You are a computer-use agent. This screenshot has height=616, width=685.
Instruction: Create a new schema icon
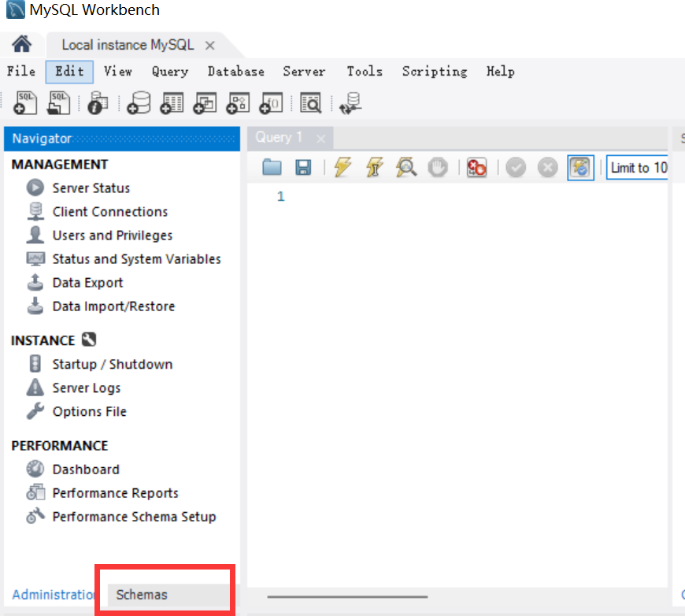139,103
